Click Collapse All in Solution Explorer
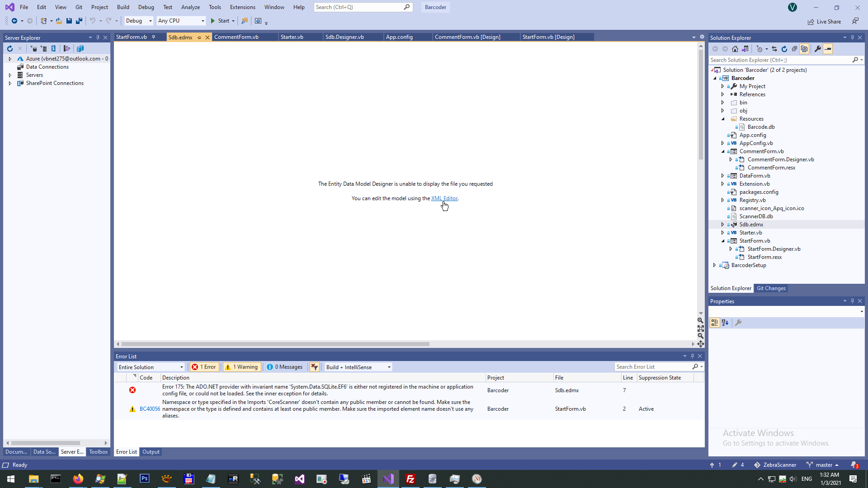The width and height of the screenshot is (868, 488). pyautogui.click(x=794, y=49)
